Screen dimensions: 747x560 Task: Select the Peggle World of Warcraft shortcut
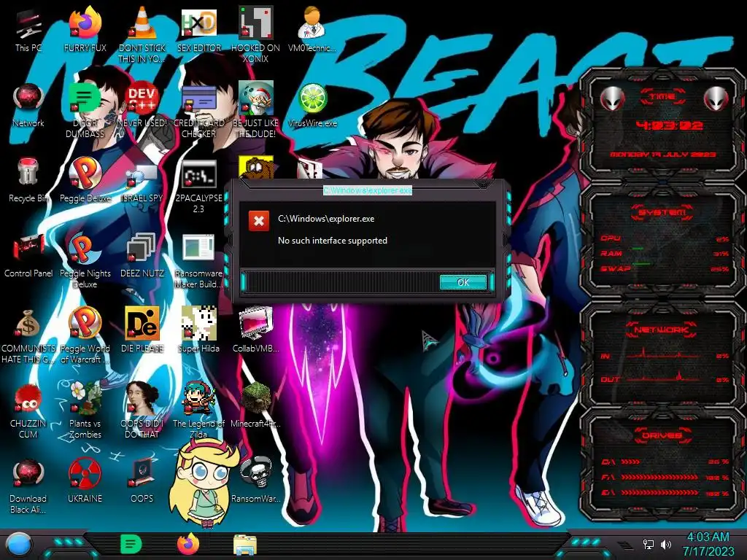coord(85,336)
